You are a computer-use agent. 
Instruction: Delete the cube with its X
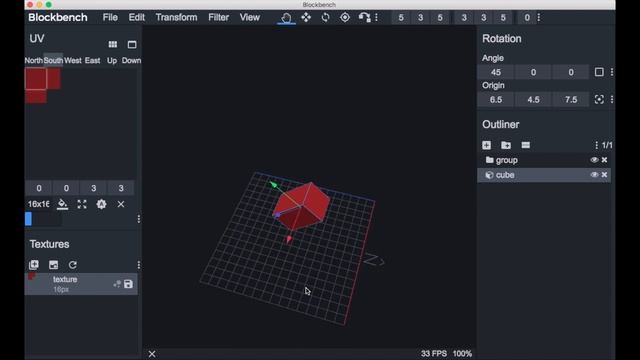pos(604,175)
